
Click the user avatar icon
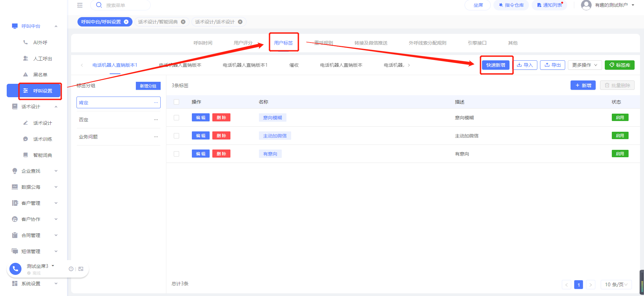[586, 5]
